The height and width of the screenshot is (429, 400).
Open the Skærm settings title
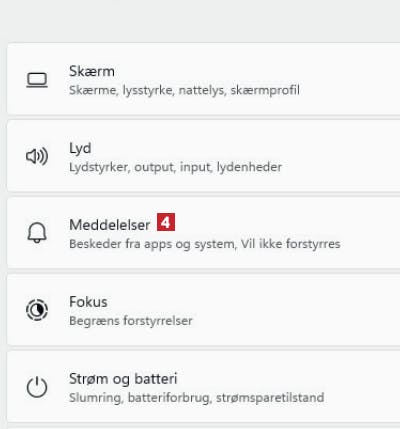(x=92, y=71)
